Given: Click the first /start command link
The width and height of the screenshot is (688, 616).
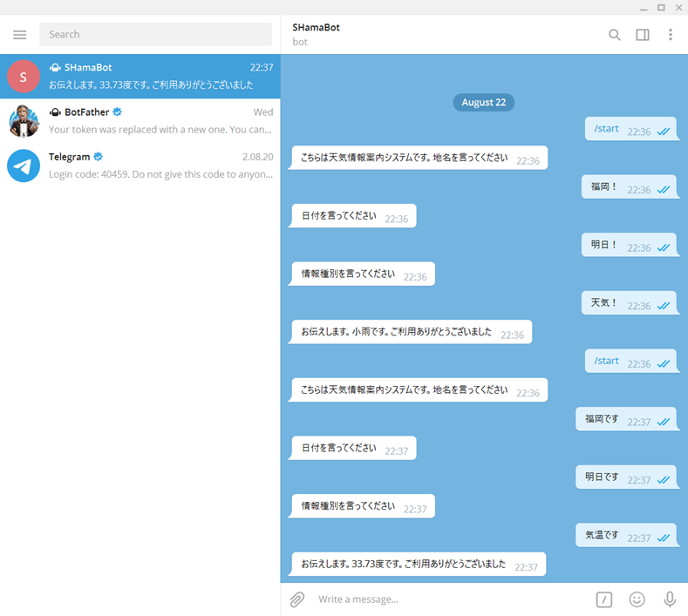Looking at the screenshot, I should [x=606, y=129].
